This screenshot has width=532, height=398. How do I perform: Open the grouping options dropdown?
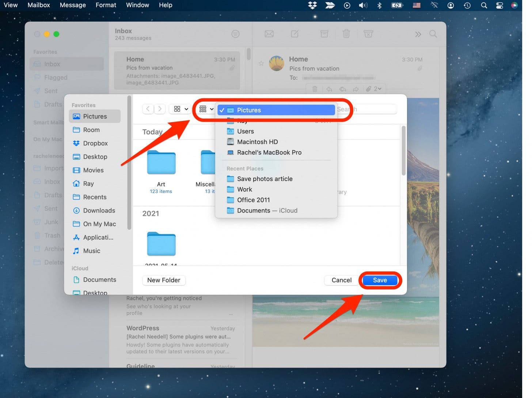[x=206, y=109]
